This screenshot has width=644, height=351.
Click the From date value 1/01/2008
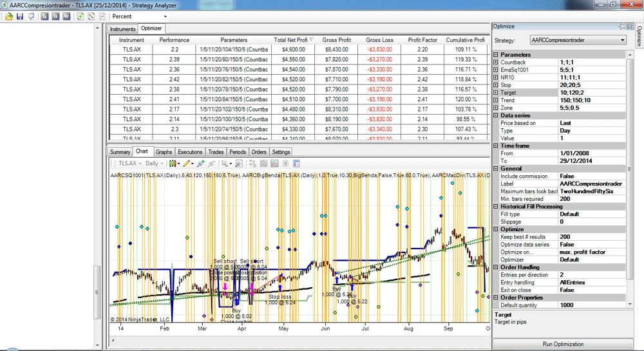[x=591, y=153]
